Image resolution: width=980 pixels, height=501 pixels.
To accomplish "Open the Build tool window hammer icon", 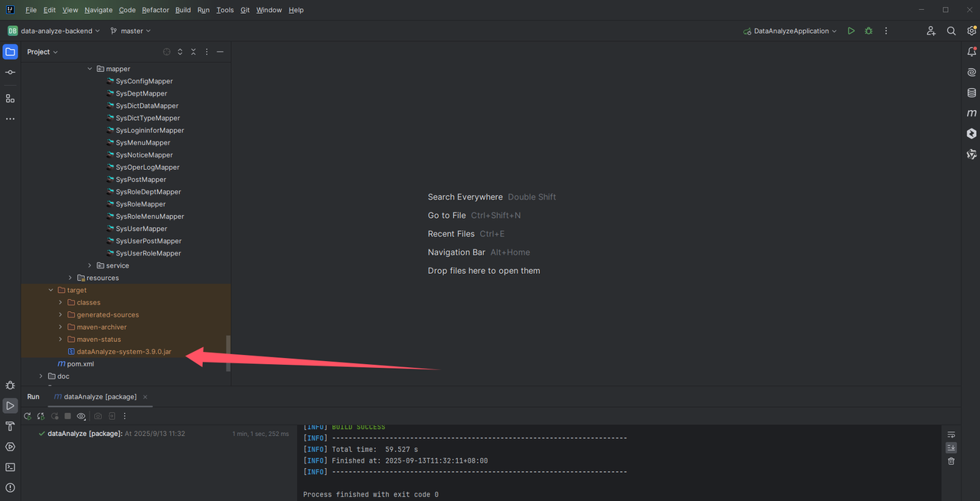I will coord(10,426).
